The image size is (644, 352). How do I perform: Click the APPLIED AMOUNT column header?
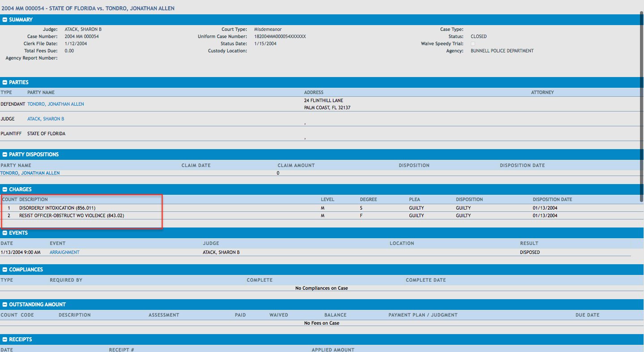(333, 349)
